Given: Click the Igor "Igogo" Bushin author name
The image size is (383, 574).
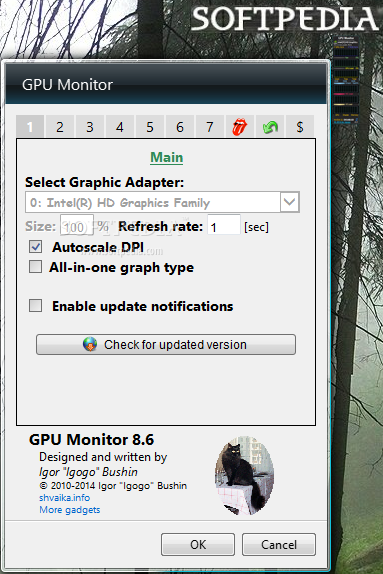Looking at the screenshot, I should click(88, 472).
